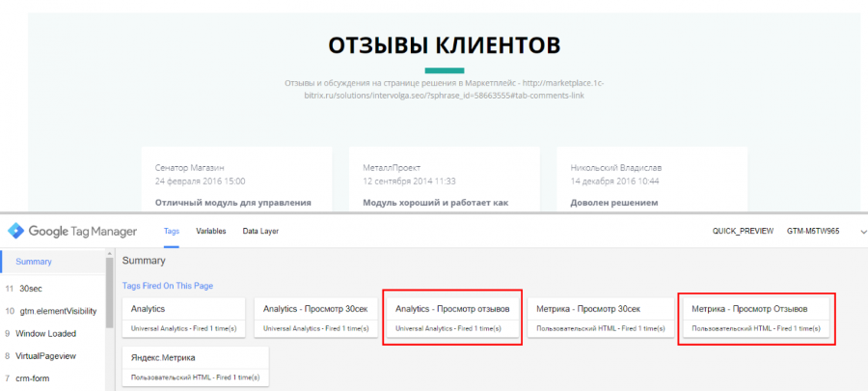
Task: Click the date 24 февраля 2016 15:00
Action: 201,182
